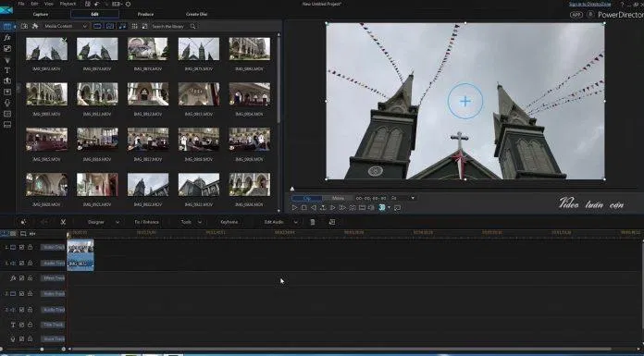The height and width of the screenshot is (356, 644).
Task: Step to the previous frame
Action: tap(314, 208)
